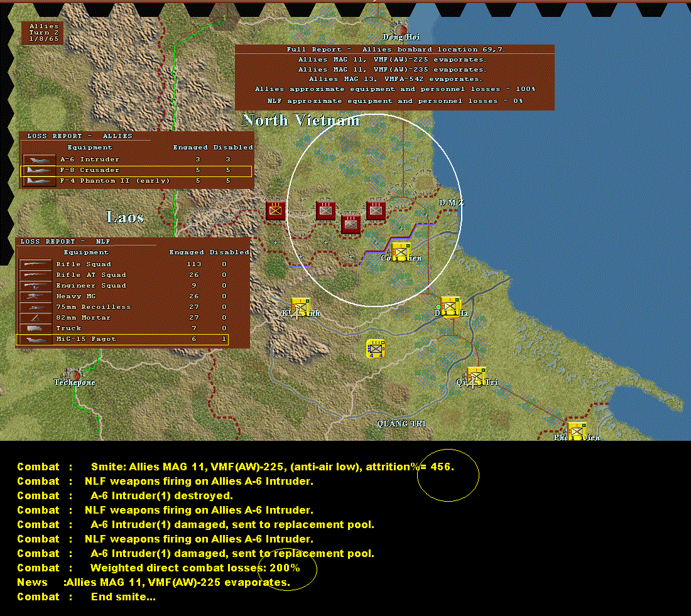Image resolution: width=691 pixels, height=616 pixels.
Task: Click Rifle Squad engaged value 113
Action: coord(194,264)
